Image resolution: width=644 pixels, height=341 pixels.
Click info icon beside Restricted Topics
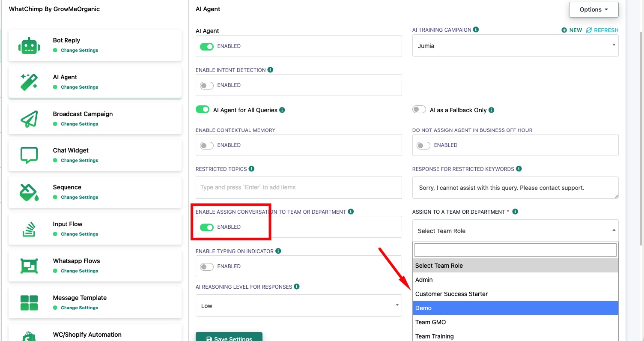tap(251, 169)
